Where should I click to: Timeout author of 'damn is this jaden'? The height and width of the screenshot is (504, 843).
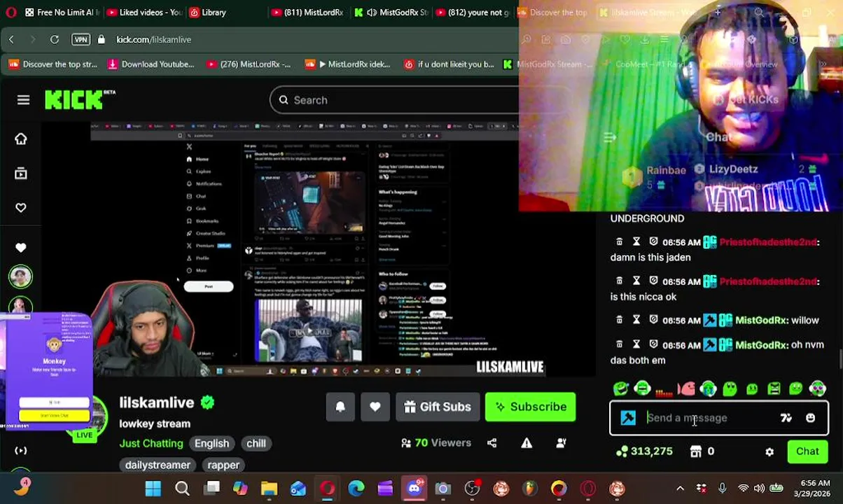(x=636, y=241)
